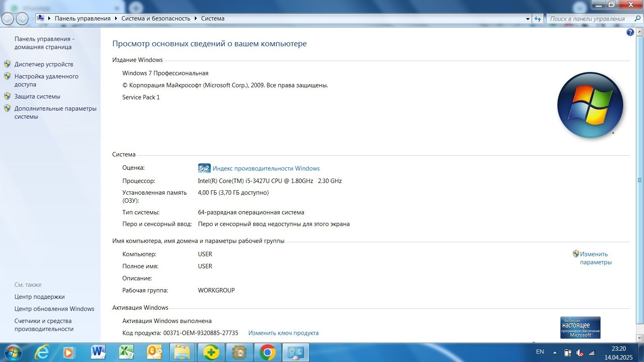Open 'Защита системы'
Viewport: 644px width, 362px height.
pos(37,97)
